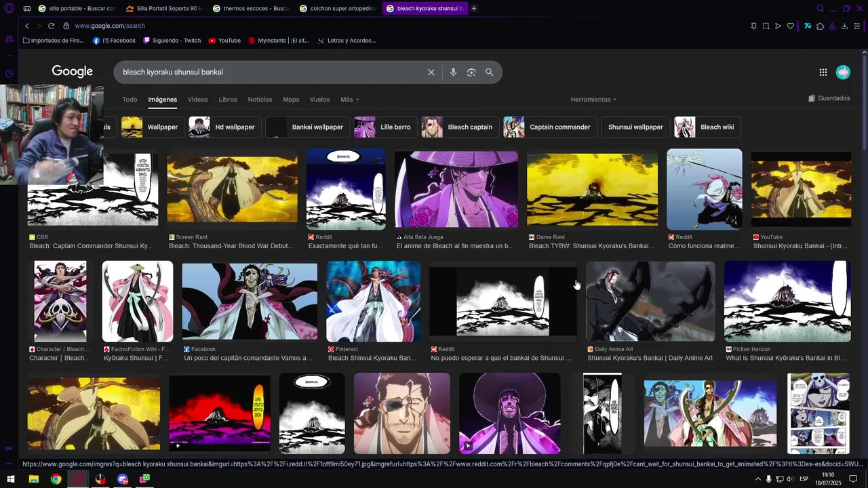Open the YouTube 'Shunsui Kyoraku Bankai' result
Image resolution: width=868 pixels, height=488 pixels.
(x=801, y=190)
